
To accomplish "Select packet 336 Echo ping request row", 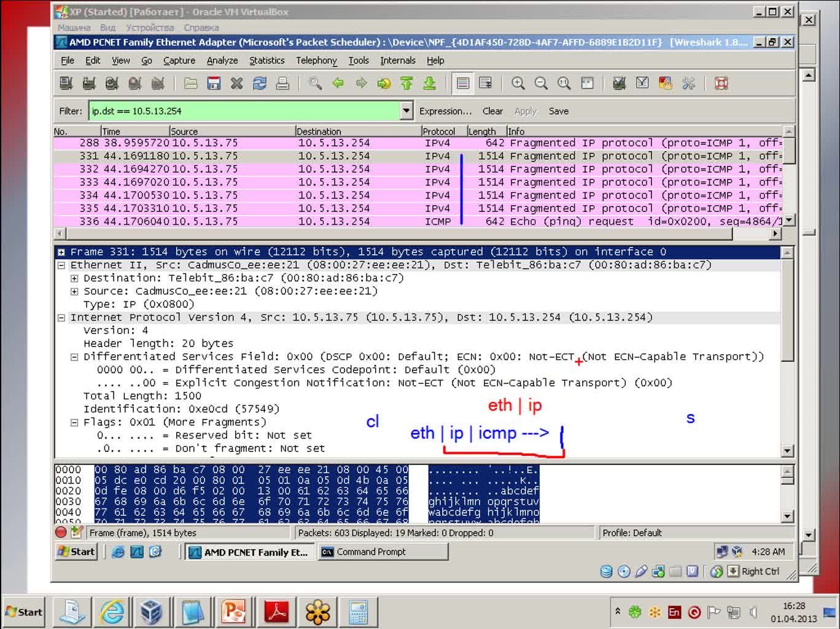I will 418,221.
